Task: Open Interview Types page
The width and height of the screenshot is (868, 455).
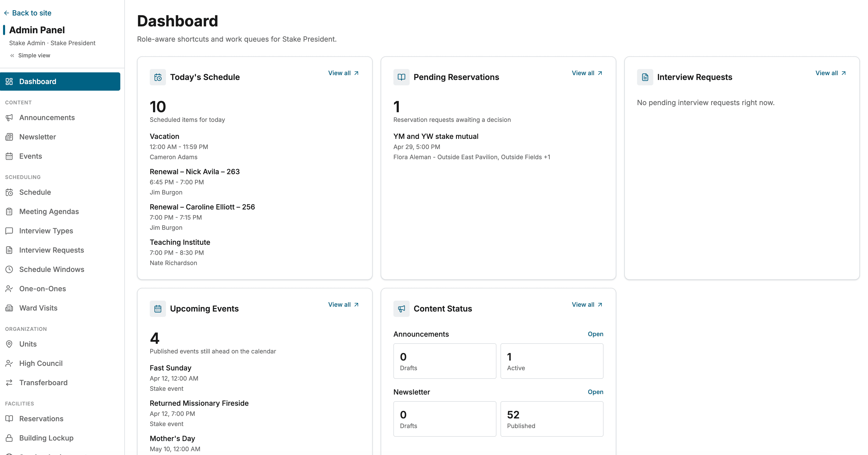Action: coord(60,231)
